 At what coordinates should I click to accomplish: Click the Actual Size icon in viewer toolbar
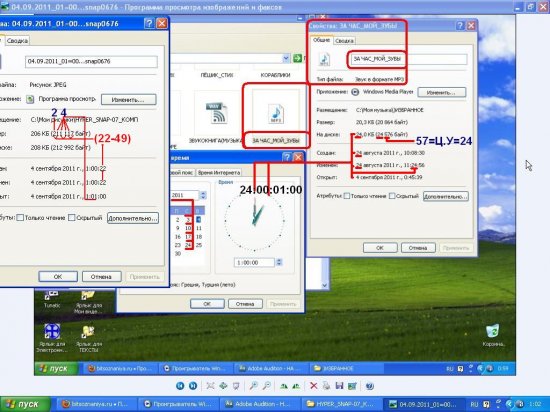223,386
